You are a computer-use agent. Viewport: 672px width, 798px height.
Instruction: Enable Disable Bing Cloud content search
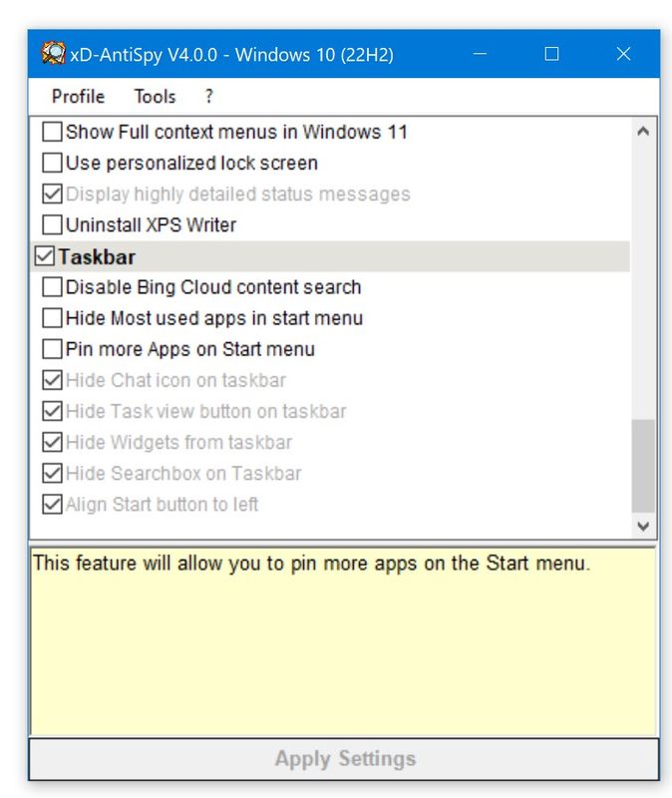coord(52,287)
